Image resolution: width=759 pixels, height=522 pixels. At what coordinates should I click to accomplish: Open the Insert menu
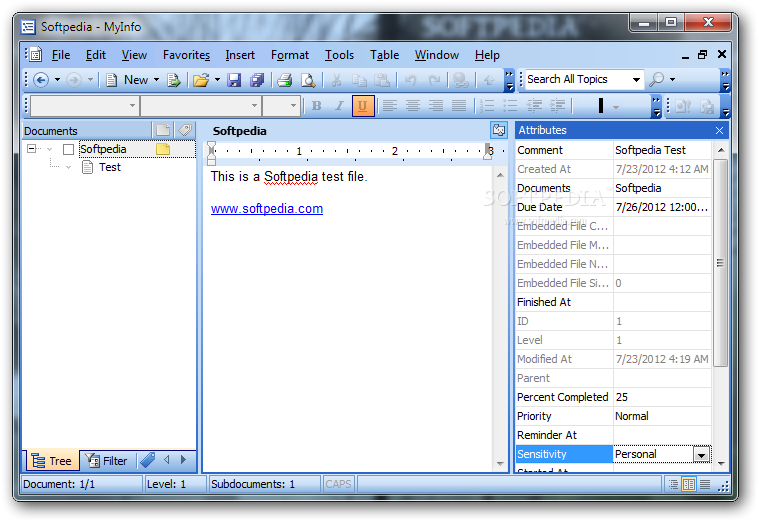(240, 55)
